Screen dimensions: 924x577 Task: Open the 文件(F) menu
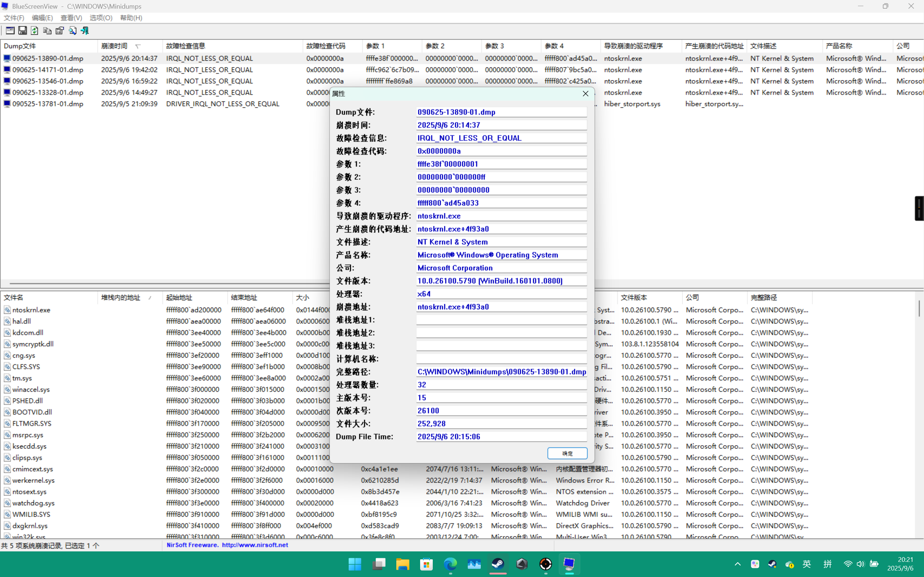pos(14,18)
